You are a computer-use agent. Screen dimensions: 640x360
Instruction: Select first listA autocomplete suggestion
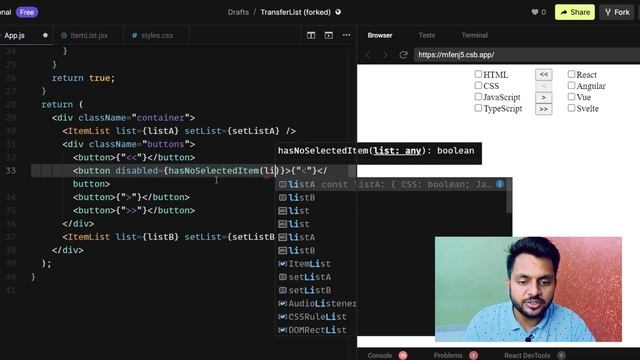[391, 184]
